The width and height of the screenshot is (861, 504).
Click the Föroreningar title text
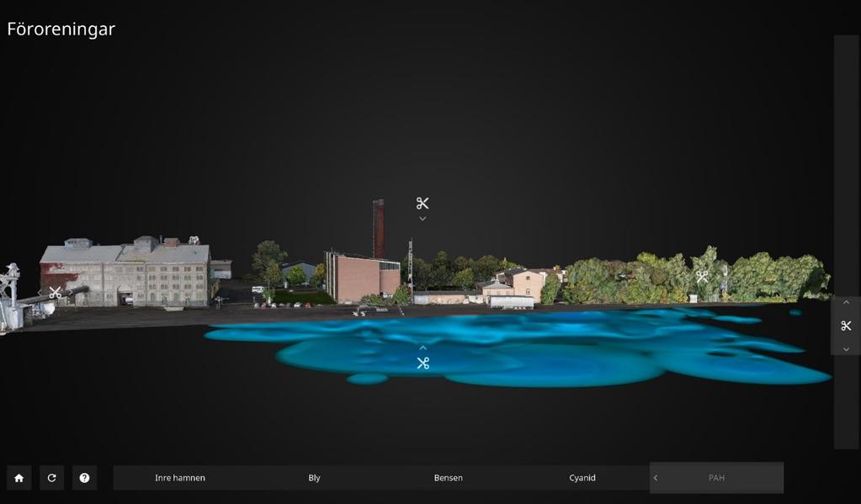pyautogui.click(x=61, y=29)
